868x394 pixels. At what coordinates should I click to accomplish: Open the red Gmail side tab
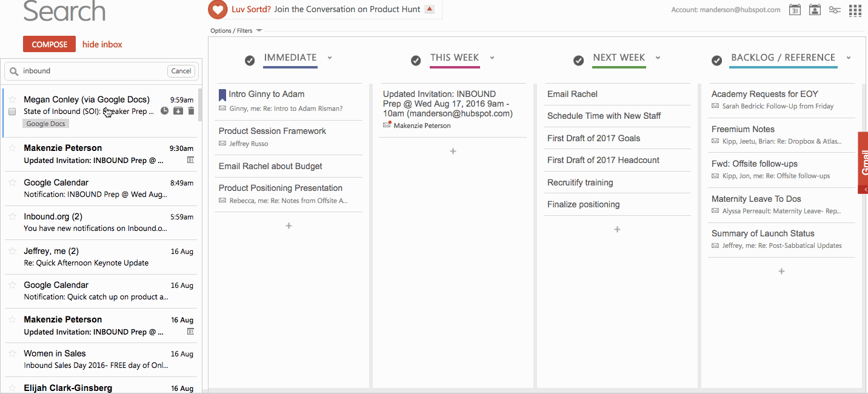[863, 162]
